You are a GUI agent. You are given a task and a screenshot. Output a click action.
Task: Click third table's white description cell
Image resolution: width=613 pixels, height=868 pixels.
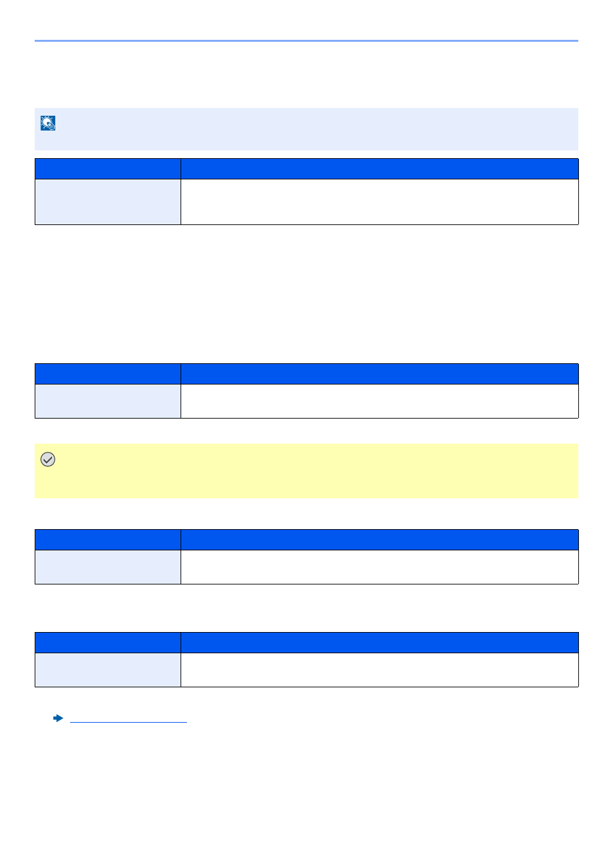380,567
